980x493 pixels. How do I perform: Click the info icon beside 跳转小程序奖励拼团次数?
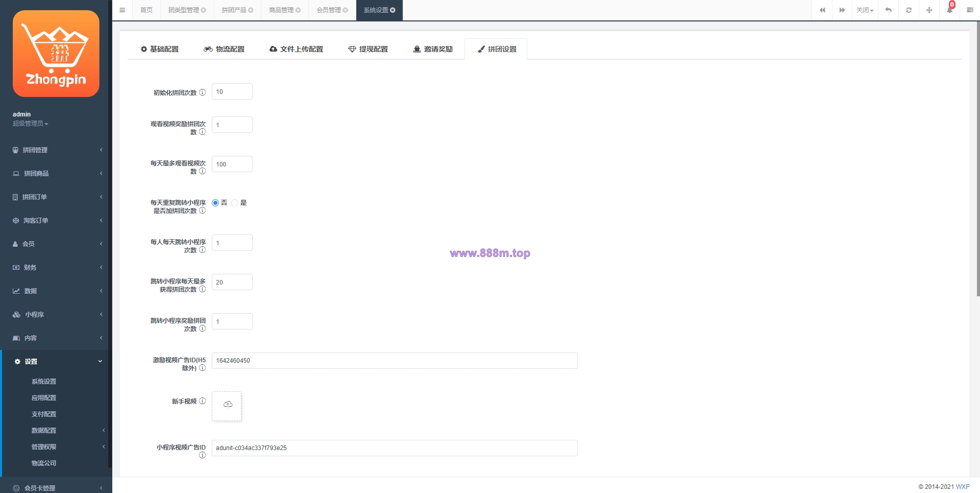click(202, 328)
